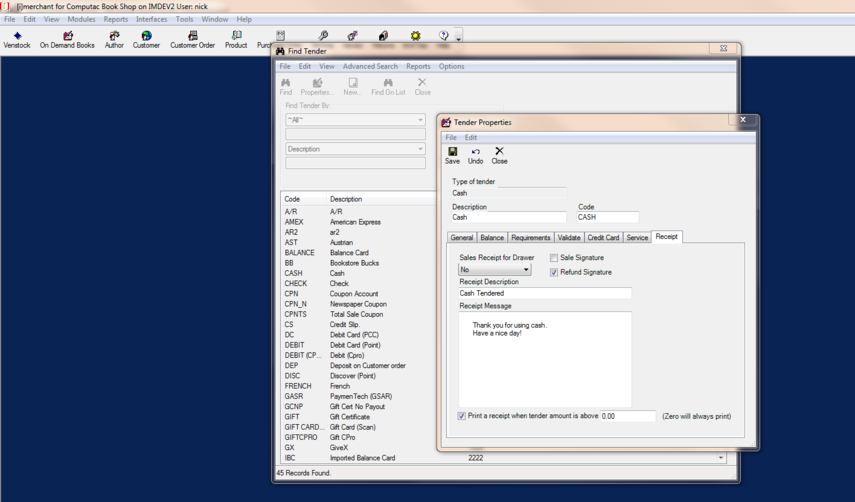Select the CASH row in tender list

(x=359, y=274)
